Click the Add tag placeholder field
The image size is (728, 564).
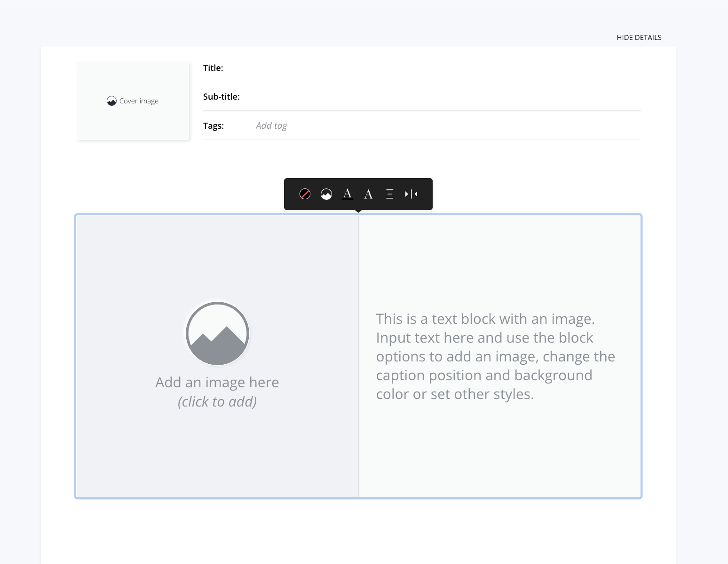coord(272,126)
